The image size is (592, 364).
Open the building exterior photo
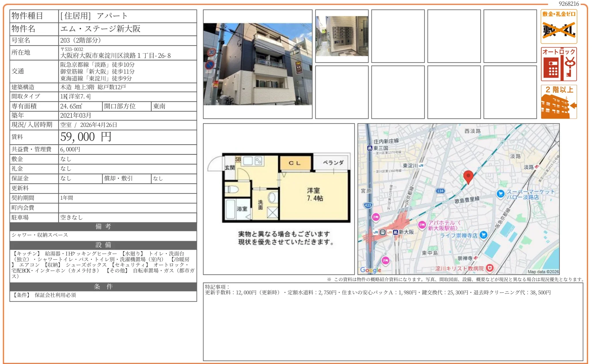tap(258, 63)
